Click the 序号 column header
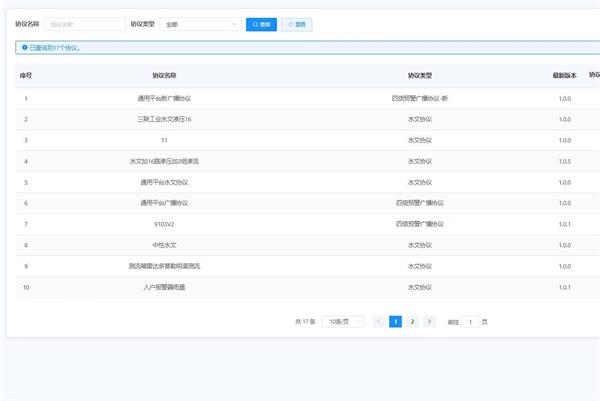This screenshot has height=401, width=600. [26, 75]
